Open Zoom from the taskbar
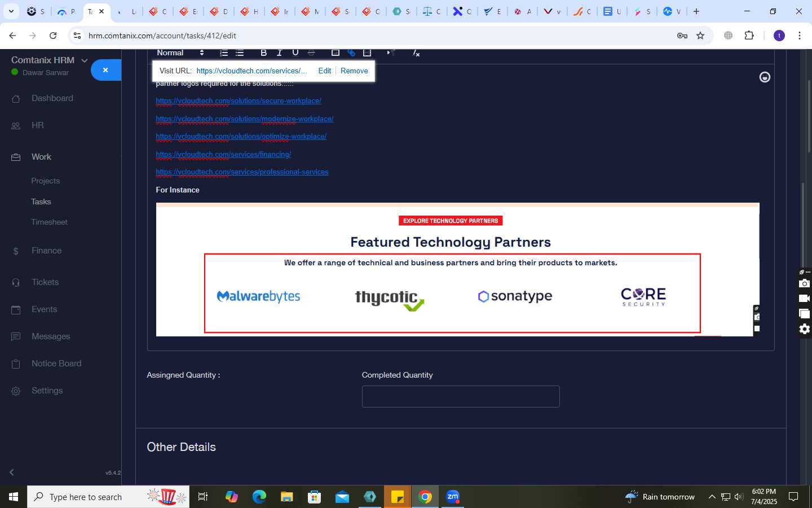812x508 pixels. (453, 497)
